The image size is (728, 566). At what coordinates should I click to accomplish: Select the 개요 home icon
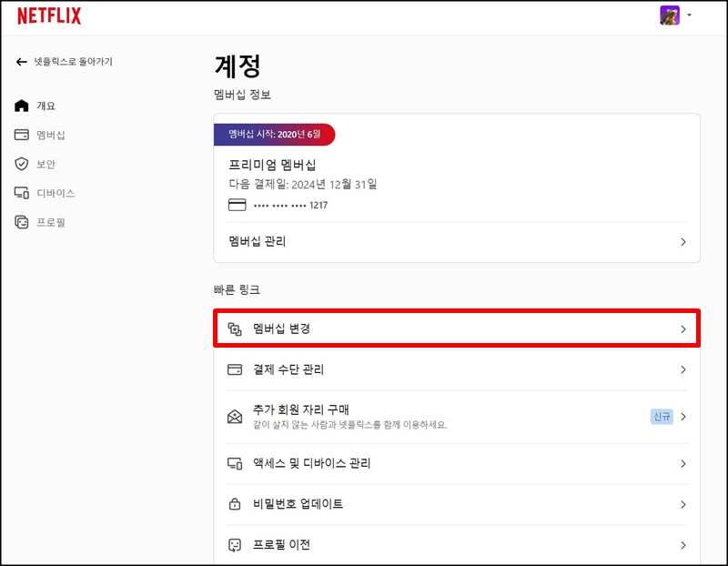pyautogui.click(x=21, y=106)
